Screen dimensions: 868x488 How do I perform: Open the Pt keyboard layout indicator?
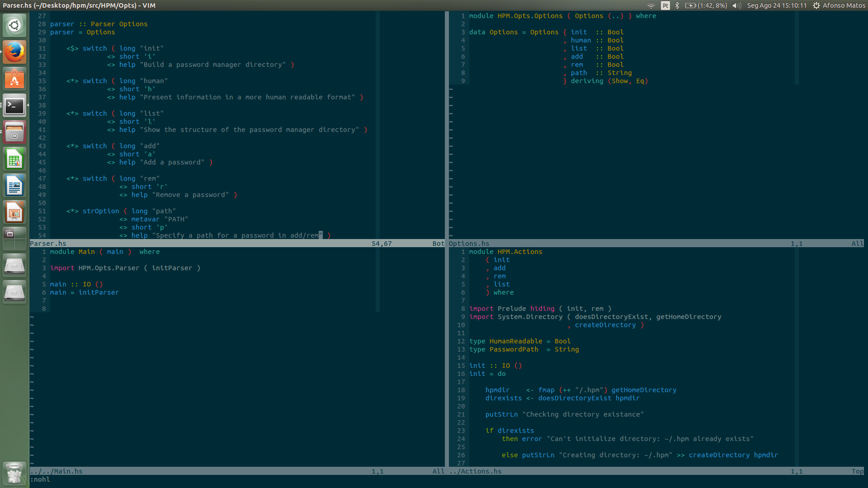pyautogui.click(x=665, y=5)
